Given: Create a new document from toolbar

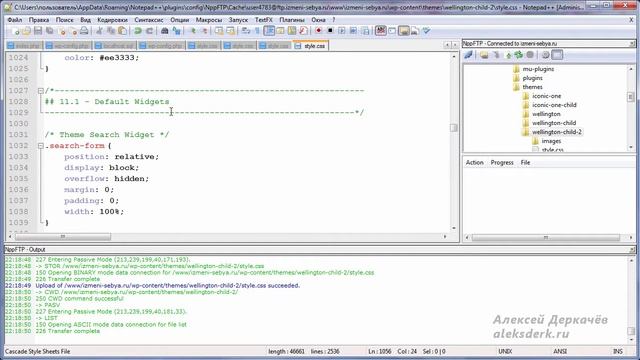Looking at the screenshot, I should 15,31.
